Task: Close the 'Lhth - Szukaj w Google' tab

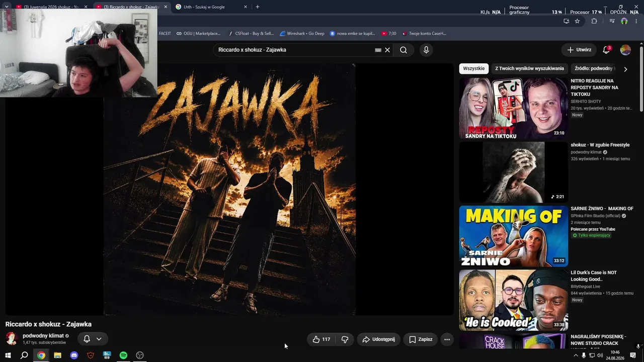Action: pyautogui.click(x=246, y=7)
